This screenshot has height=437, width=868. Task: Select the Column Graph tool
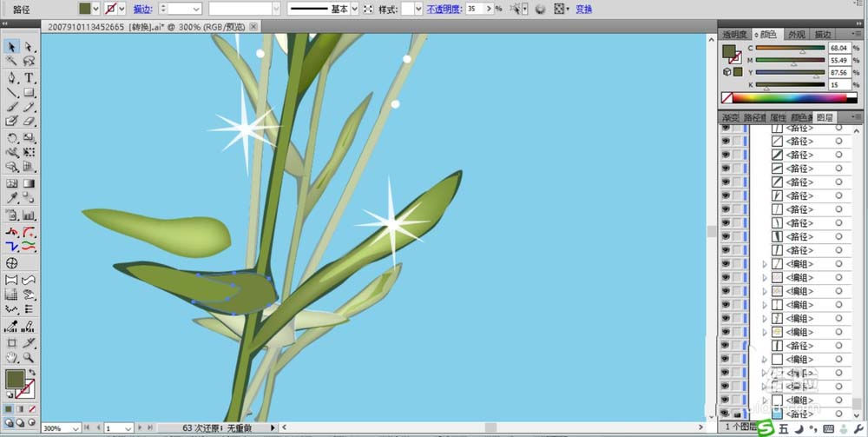[29, 215]
